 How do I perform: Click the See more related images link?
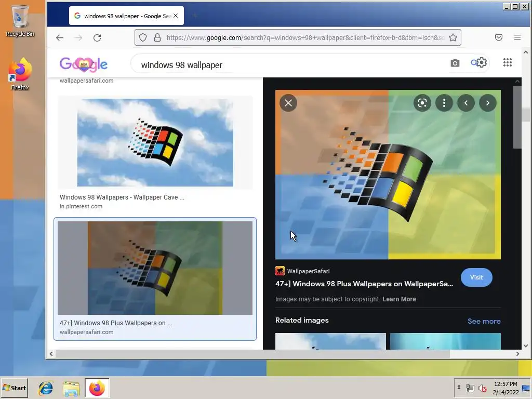[484, 321]
